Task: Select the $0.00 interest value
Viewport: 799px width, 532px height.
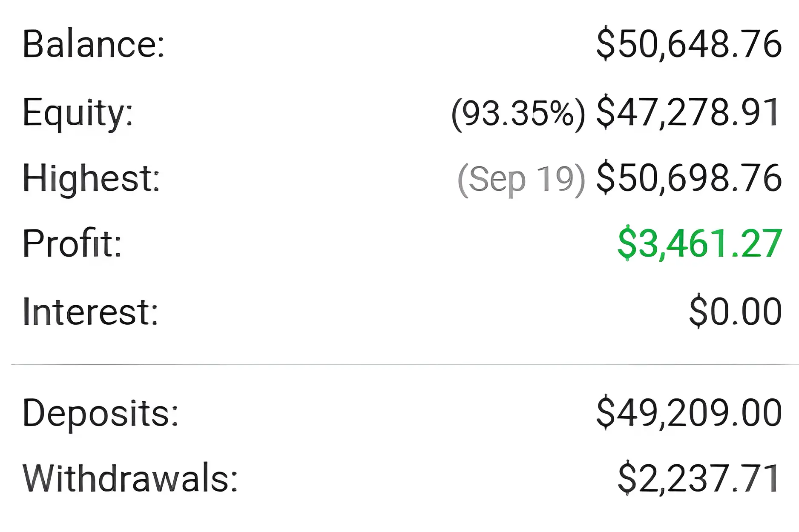Action: point(735,311)
